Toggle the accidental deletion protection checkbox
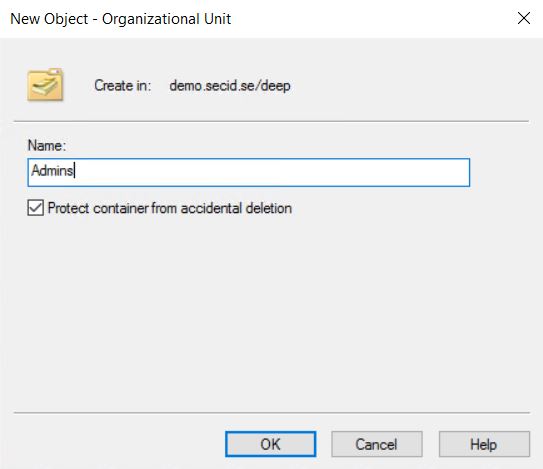This screenshot has width=543, height=469. coord(35,208)
